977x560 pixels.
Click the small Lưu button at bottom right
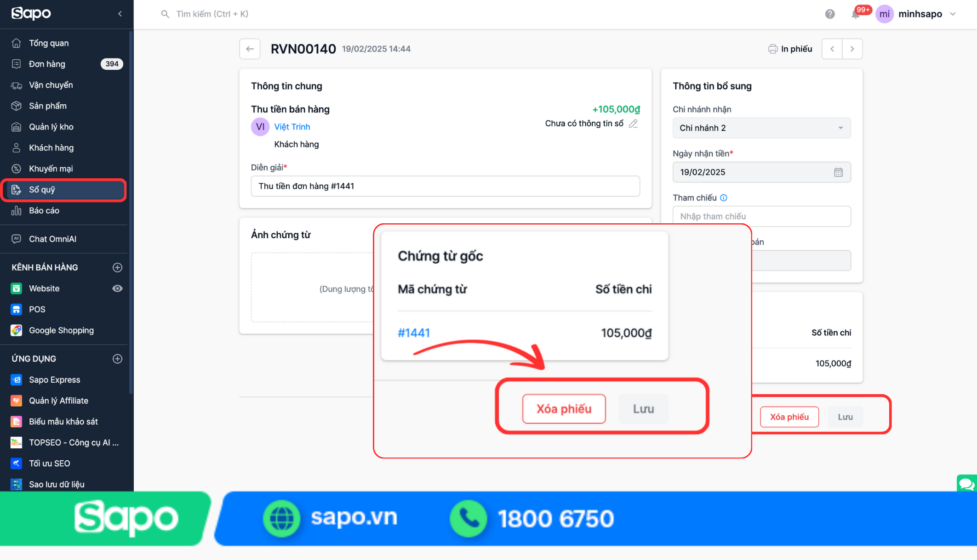click(x=845, y=417)
